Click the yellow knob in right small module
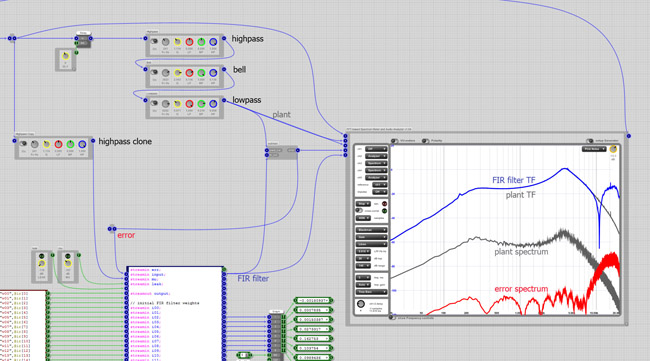The image size is (650, 361). tap(68, 264)
